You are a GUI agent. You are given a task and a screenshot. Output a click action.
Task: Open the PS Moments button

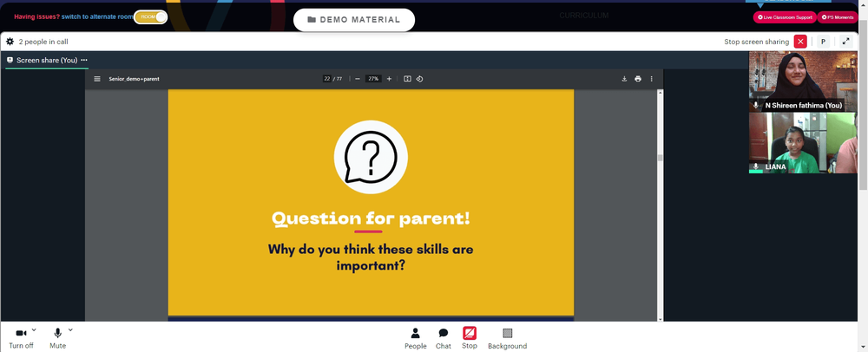coord(837,17)
